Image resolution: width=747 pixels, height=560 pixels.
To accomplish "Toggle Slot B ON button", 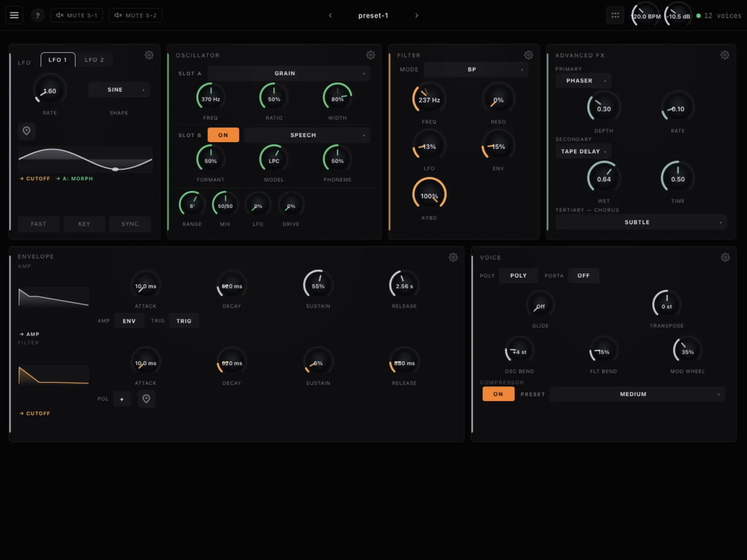I will tap(223, 135).
